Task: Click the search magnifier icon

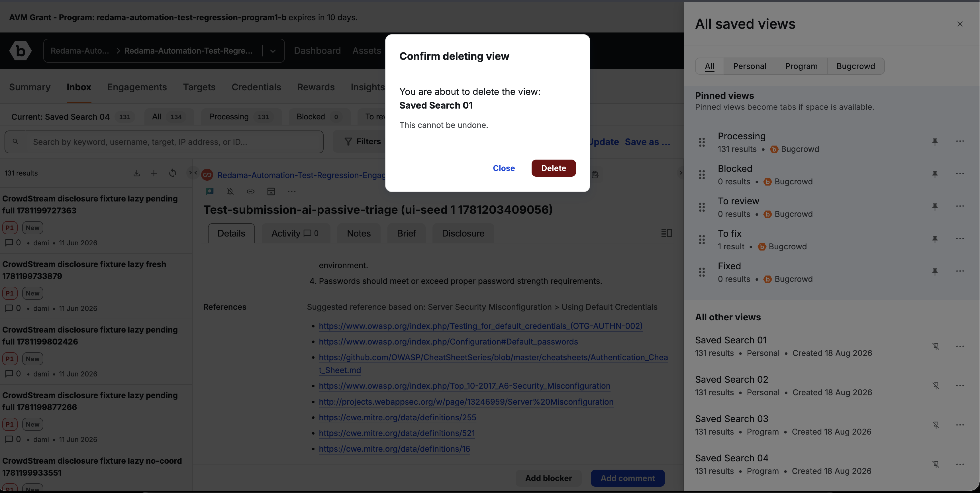Action: 15,142
